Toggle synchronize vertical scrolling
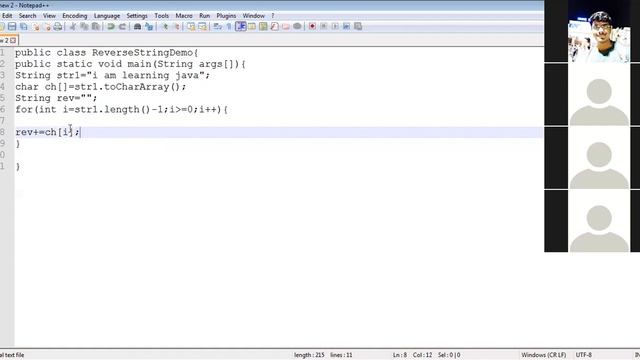640x360 pixels. point(191,27)
